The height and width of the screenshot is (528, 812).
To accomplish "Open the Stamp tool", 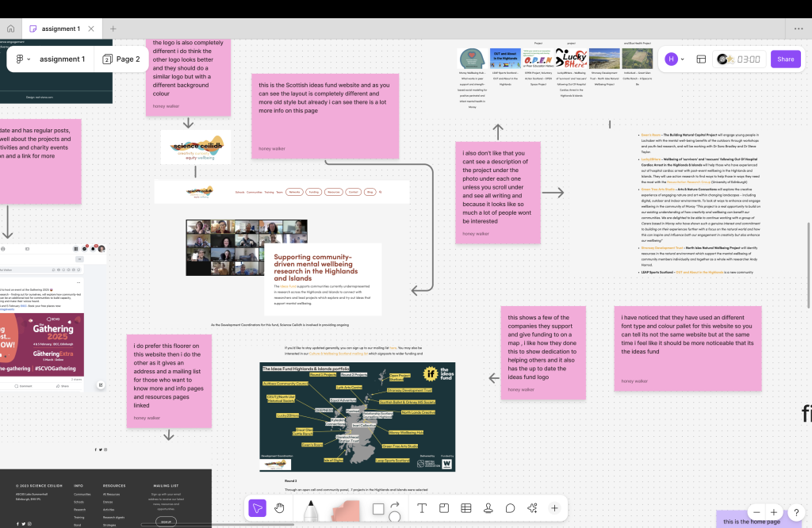I will [488, 508].
